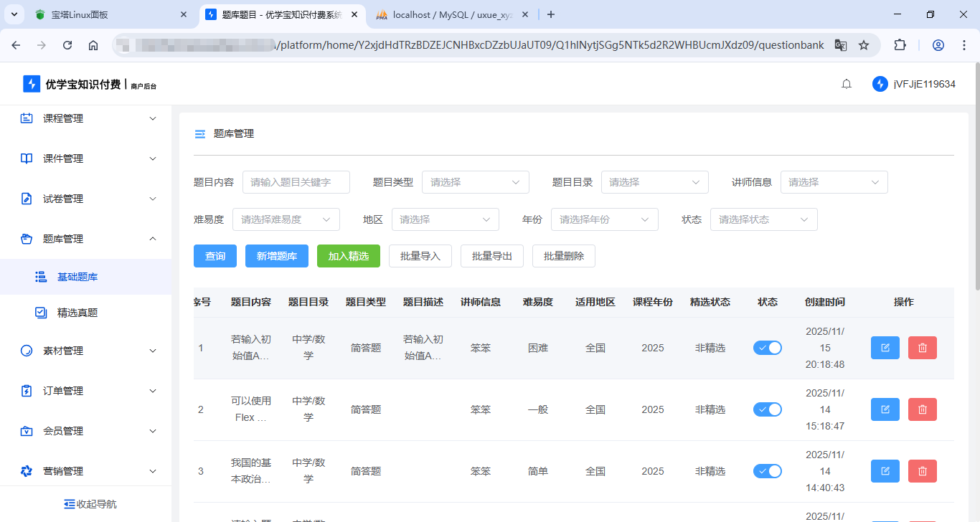Disable status switch for row 2
The height and width of the screenshot is (522, 980).
click(767, 409)
